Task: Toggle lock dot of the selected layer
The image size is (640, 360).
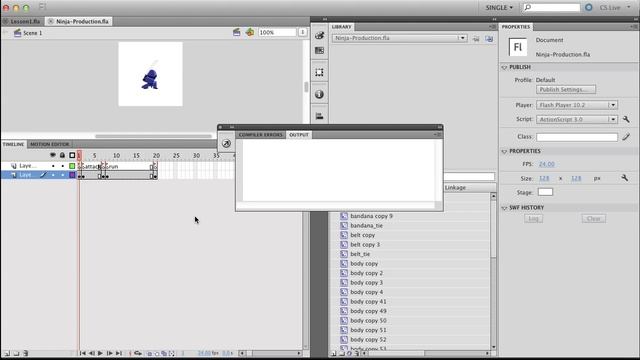Action: [x=62, y=175]
